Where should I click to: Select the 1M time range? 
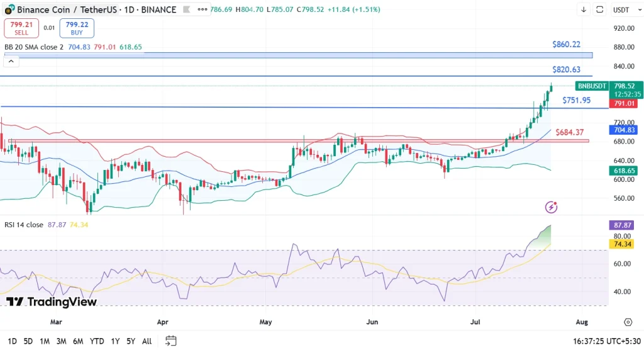coord(45,341)
